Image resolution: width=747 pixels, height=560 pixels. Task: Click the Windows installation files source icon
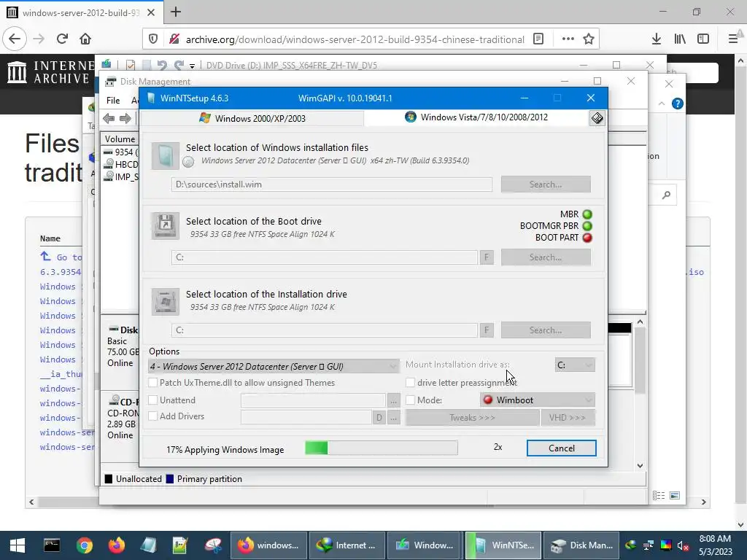(166, 156)
